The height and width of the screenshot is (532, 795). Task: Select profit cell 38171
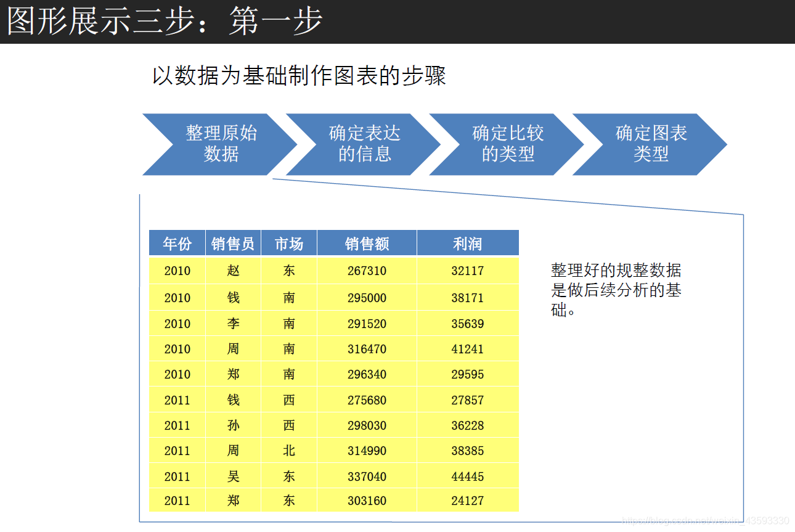tap(468, 298)
